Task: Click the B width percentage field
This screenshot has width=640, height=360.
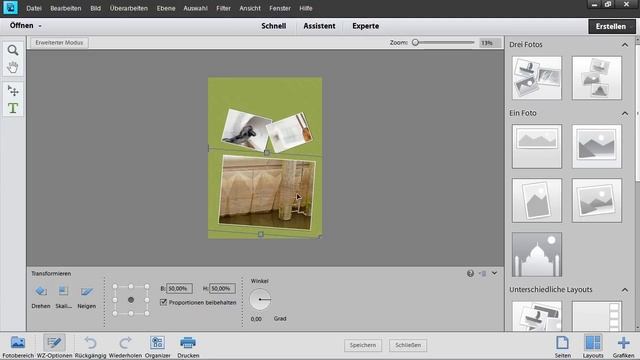Action: coord(179,288)
